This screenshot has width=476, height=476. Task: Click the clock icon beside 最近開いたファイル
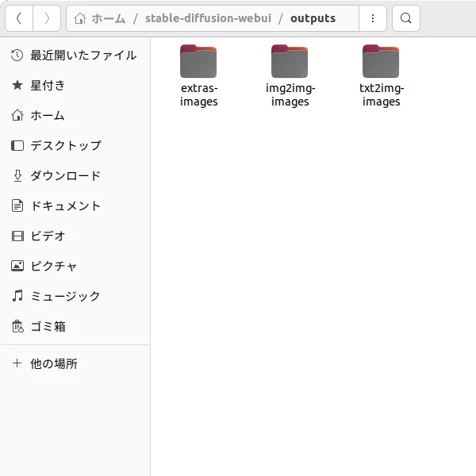[17, 56]
